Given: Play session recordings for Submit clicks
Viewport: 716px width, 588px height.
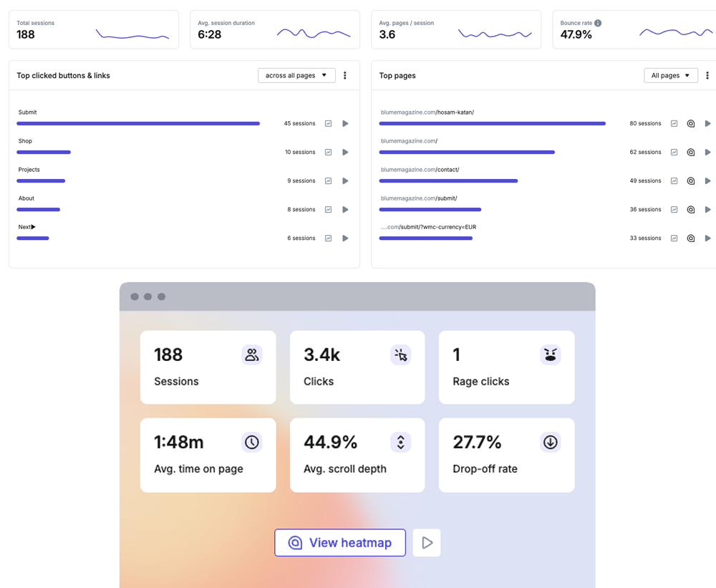Looking at the screenshot, I should (345, 123).
